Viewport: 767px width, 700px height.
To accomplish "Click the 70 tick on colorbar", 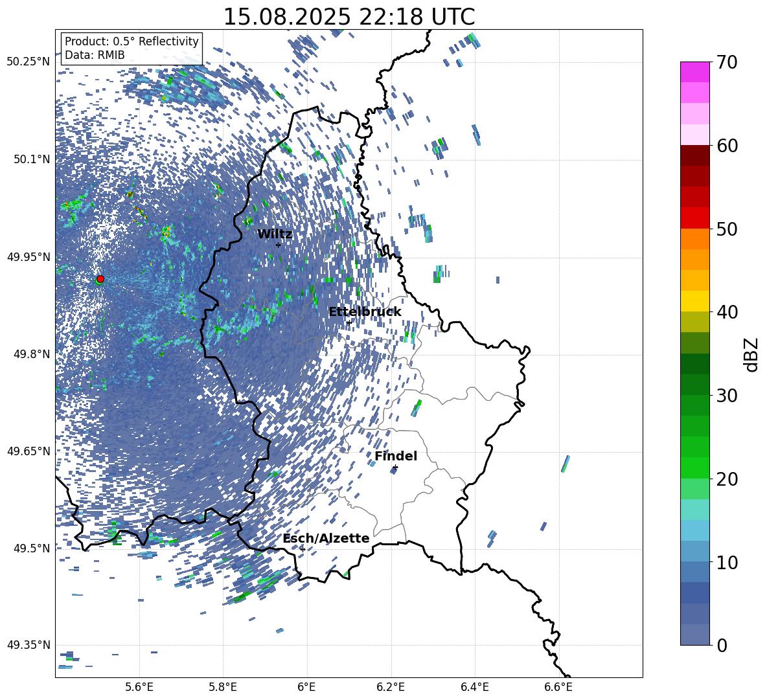I will [727, 62].
